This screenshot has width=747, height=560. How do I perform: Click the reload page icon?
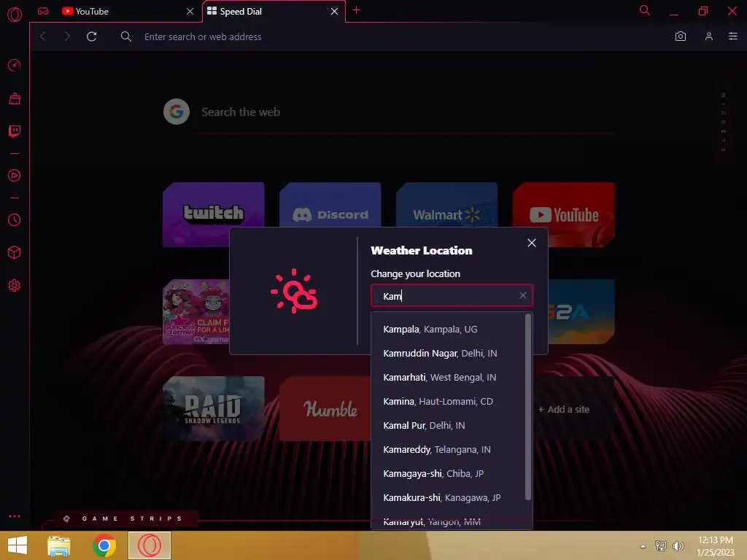pyautogui.click(x=91, y=36)
